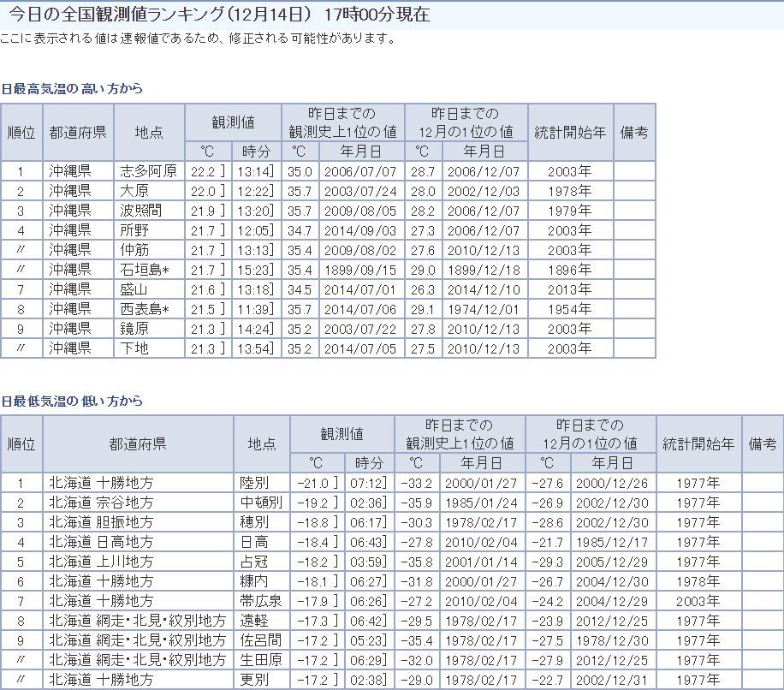Click the 統計開始年 header in the top table
This screenshot has width=784, height=690.
570,133
